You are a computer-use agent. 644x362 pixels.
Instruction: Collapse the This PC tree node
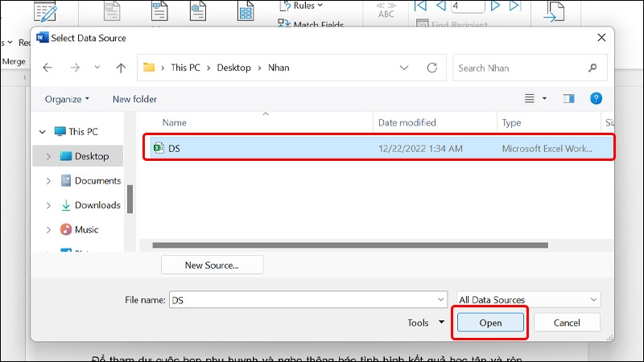pos(43,132)
